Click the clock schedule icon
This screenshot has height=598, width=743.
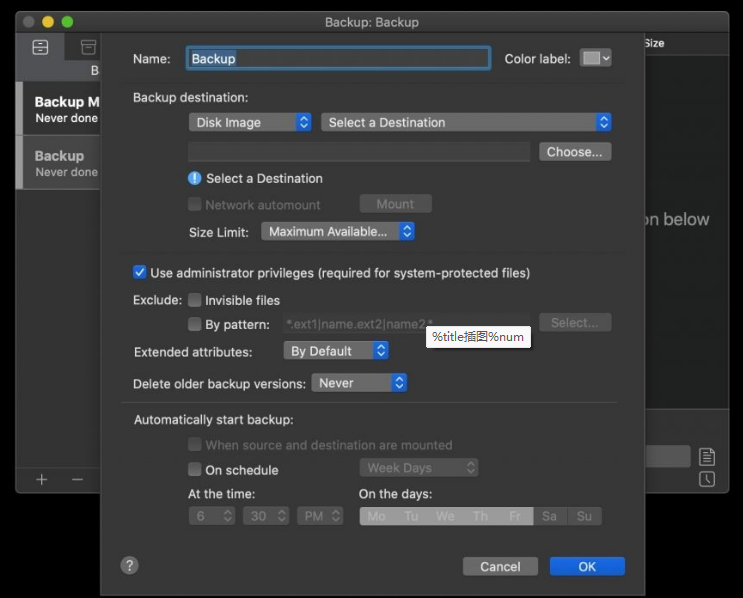click(707, 479)
